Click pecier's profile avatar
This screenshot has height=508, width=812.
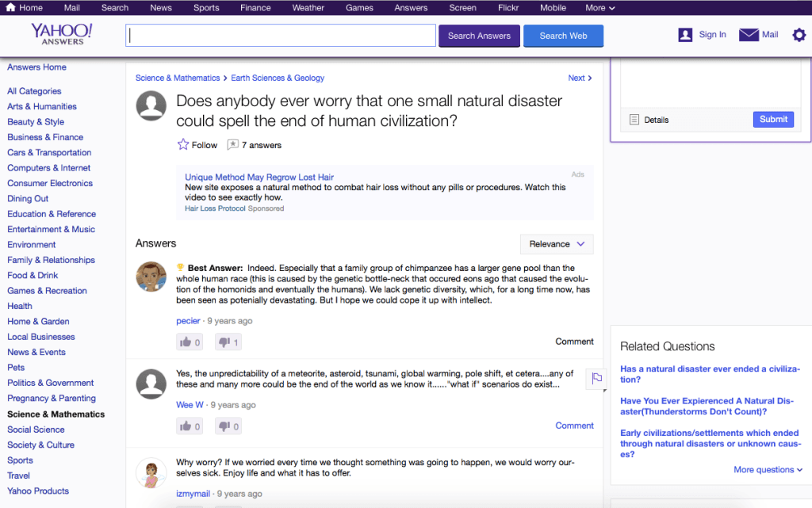(151, 277)
